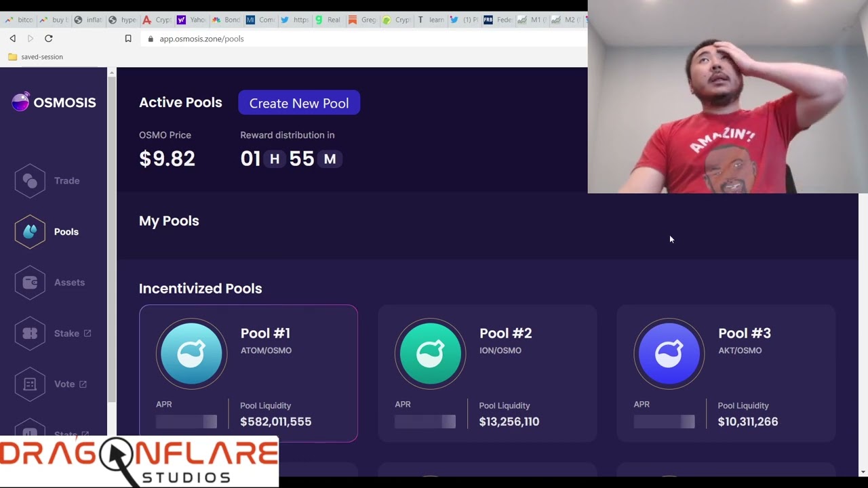868x488 pixels.
Task: Click the Vote ballot icon
Action: point(30,384)
